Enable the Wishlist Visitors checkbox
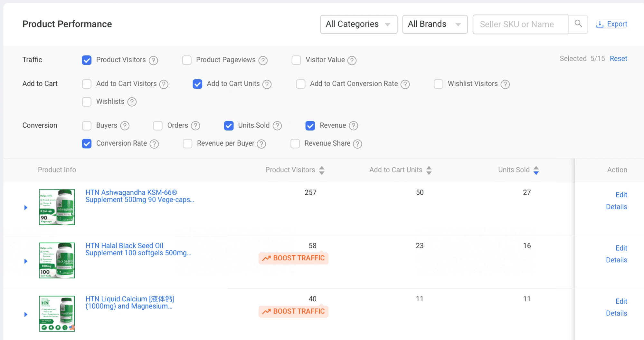Screen dimensions: 644x340 point(438,84)
